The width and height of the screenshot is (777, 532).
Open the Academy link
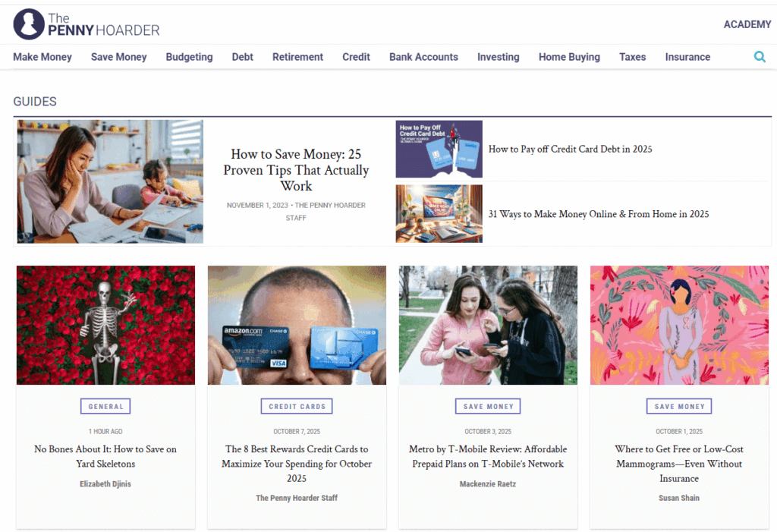(x=747, y=24)
